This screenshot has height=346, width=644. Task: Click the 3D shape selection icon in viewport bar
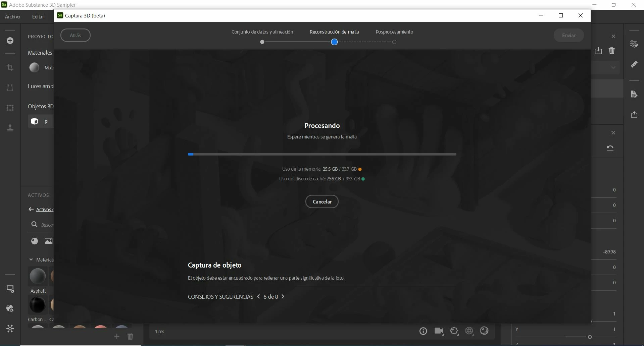(x=454, y=331)
